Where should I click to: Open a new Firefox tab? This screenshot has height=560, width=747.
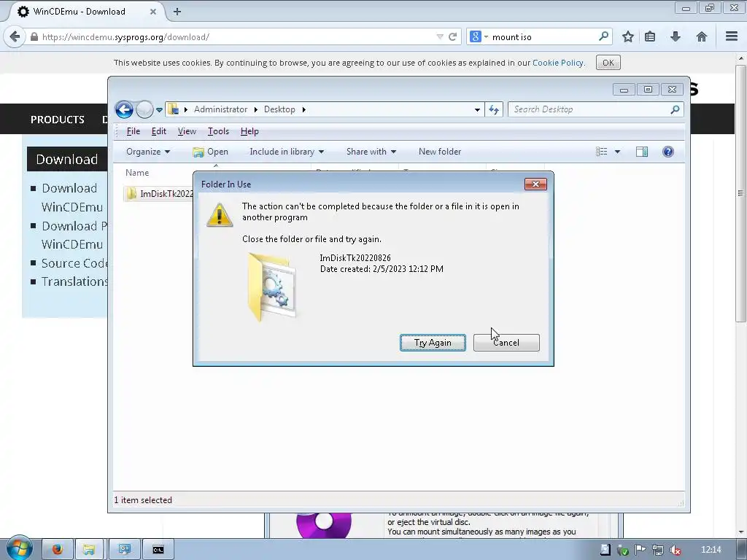point(177,12)
